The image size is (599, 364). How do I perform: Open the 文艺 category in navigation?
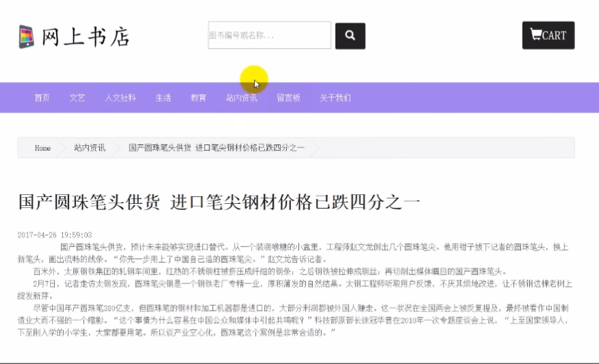pos(77,98)
